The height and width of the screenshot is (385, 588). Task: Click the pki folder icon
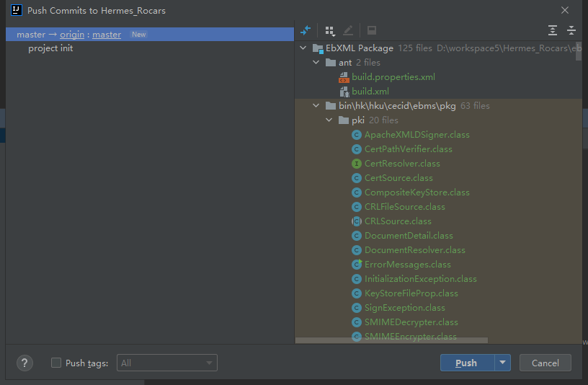(x=344, y=120)
